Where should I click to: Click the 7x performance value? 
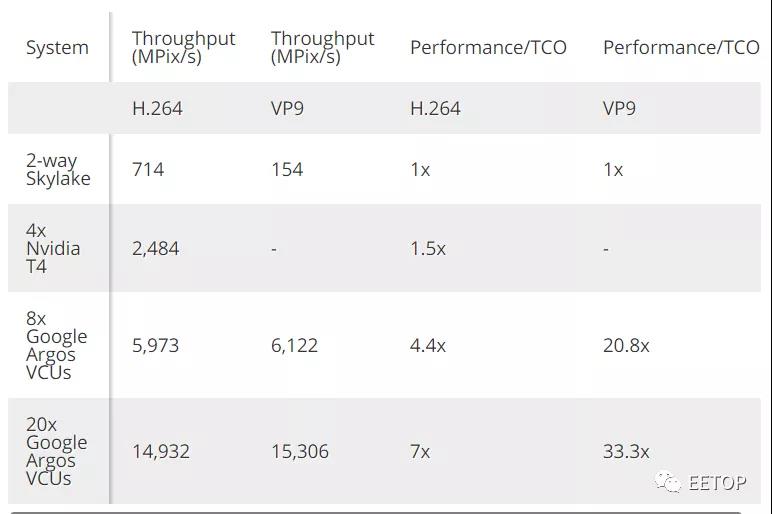point(420,451)
